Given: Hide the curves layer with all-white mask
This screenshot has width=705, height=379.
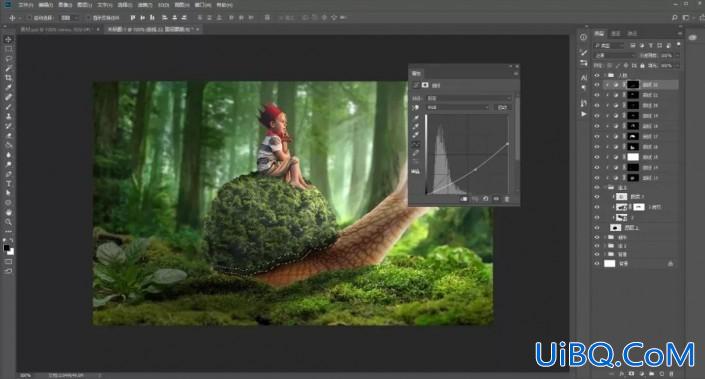Looking at the screenshot, I should click(597, 157).
